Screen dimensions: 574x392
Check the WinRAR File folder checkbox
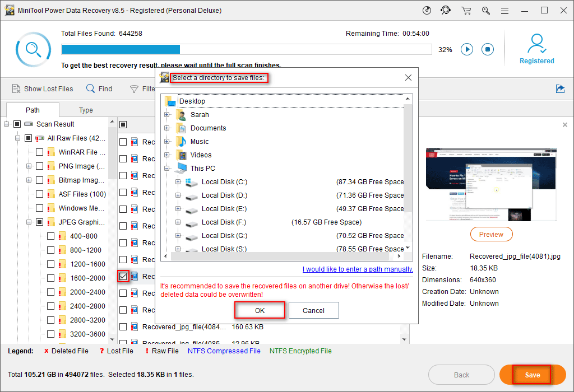coord(39,152)
